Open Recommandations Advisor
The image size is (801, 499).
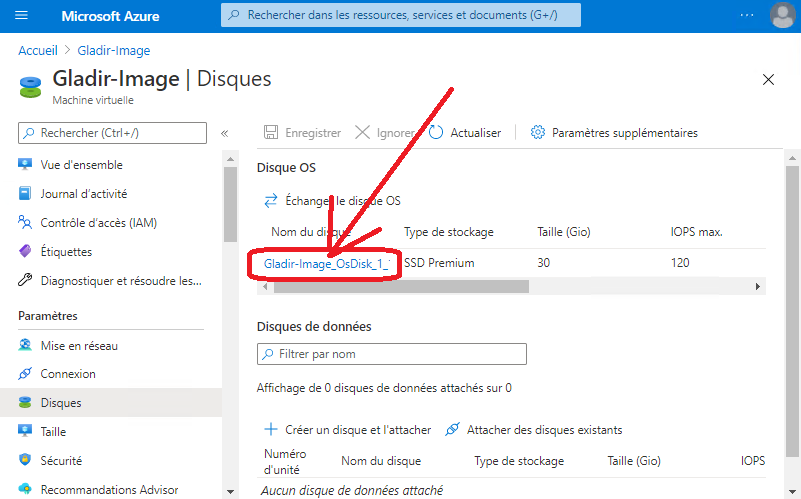pos(111,489)
